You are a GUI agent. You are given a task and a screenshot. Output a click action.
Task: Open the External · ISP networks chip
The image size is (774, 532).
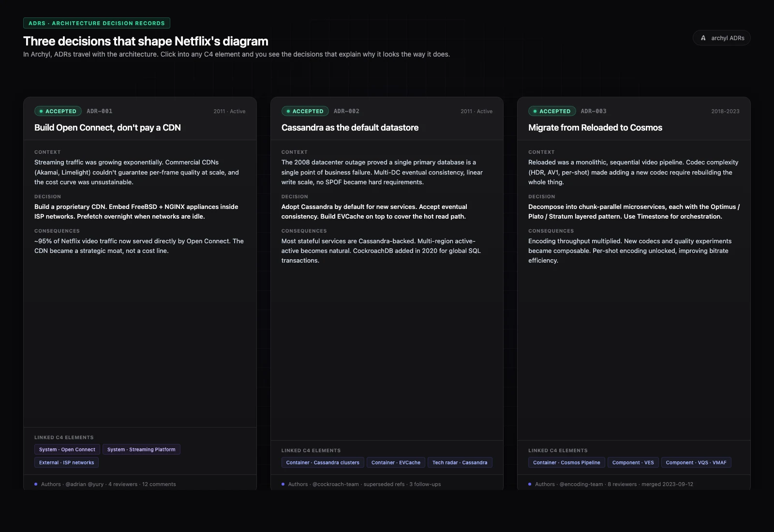click(67, 462)
